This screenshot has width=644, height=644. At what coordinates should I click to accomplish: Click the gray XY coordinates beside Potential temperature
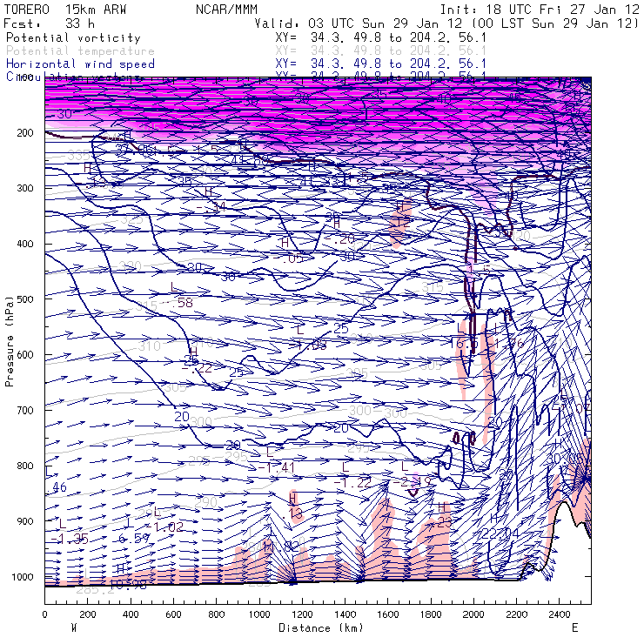[380, 51]
